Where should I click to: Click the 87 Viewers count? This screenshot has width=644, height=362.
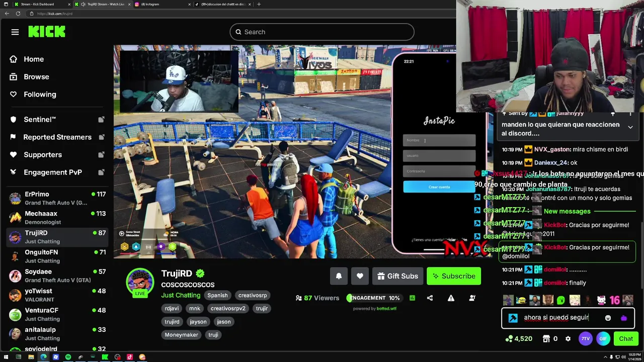[317, 298]
